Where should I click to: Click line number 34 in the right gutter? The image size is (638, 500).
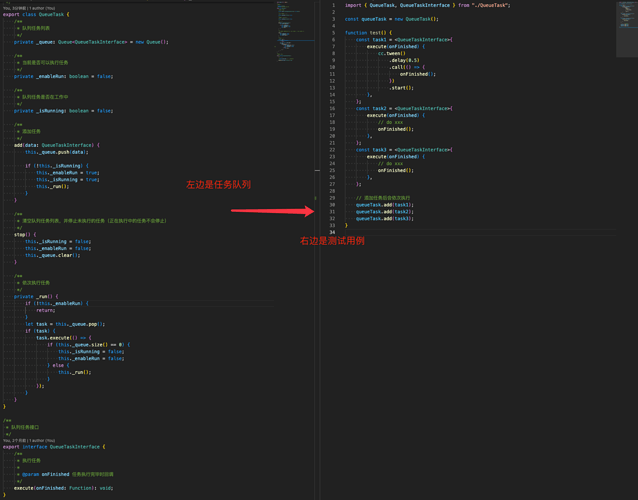(332, 232)
